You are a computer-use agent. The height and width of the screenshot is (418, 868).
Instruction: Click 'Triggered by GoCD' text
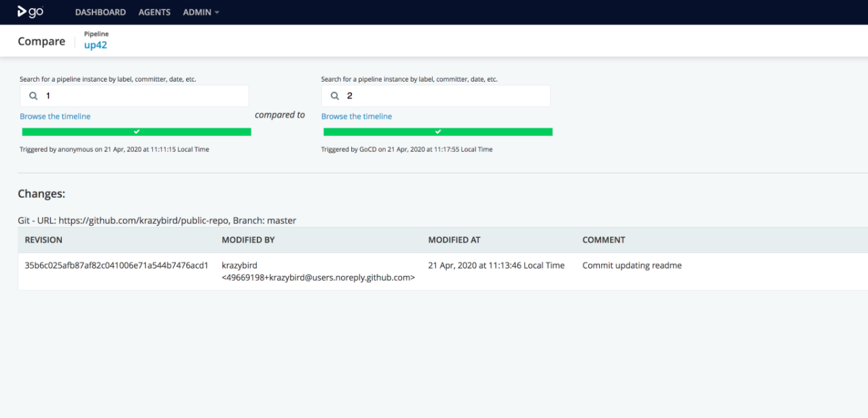tap(407, 149)
